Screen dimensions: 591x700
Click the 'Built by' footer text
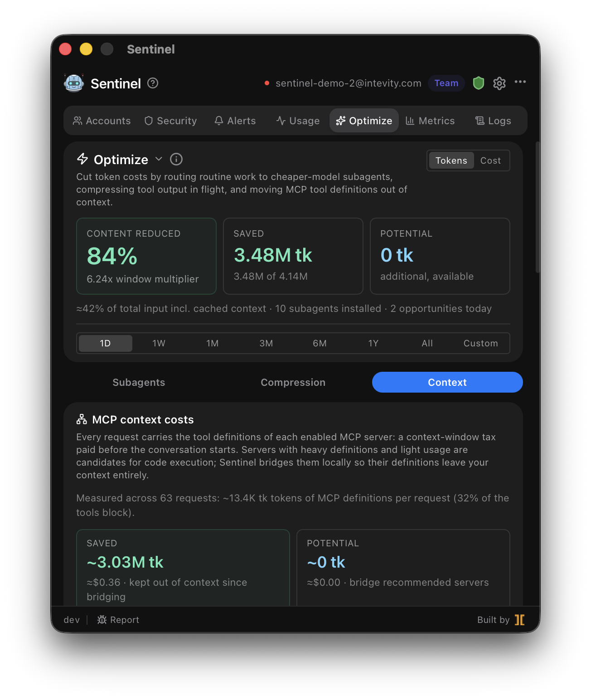493,620
